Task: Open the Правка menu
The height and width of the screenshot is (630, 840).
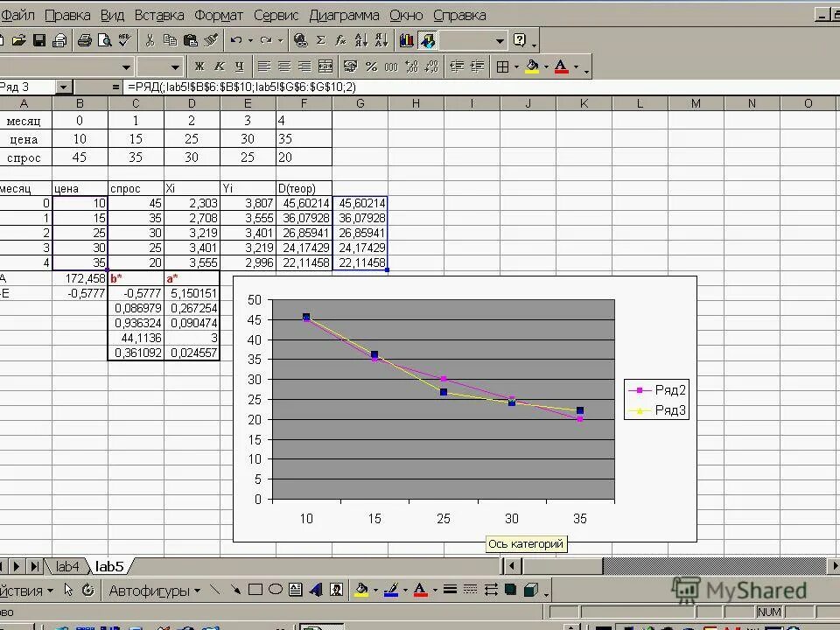Action: [x=67, y=15]
